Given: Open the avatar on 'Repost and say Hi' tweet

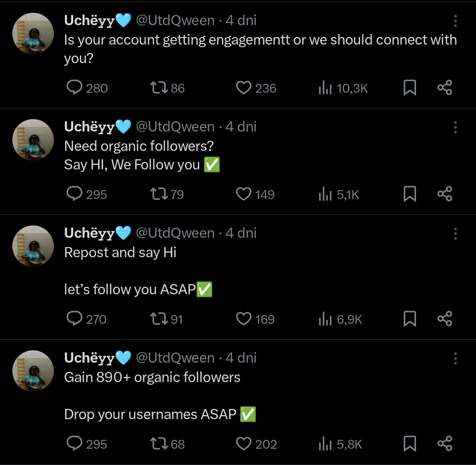Looking at the screenshot, I should (33, 246).
